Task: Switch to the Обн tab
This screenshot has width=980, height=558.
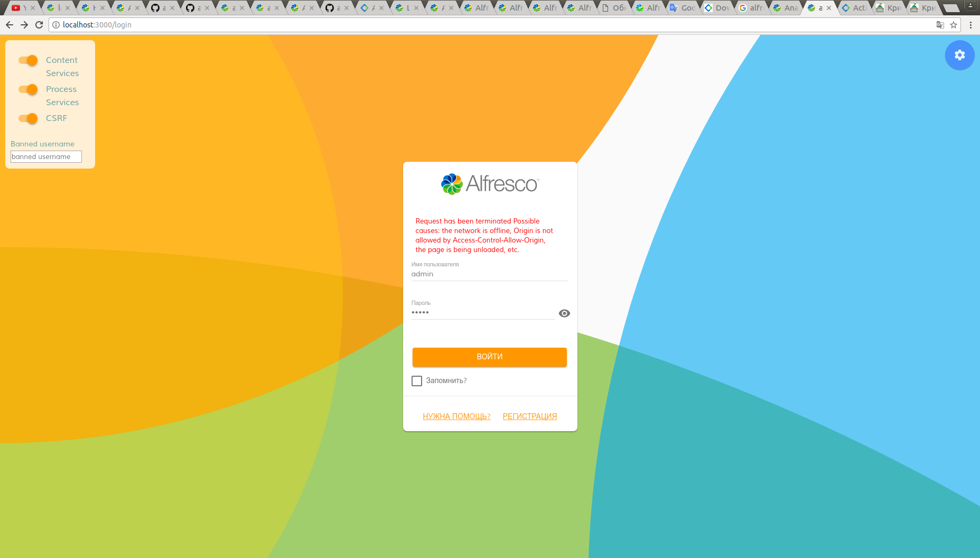Action: (615, 8)
